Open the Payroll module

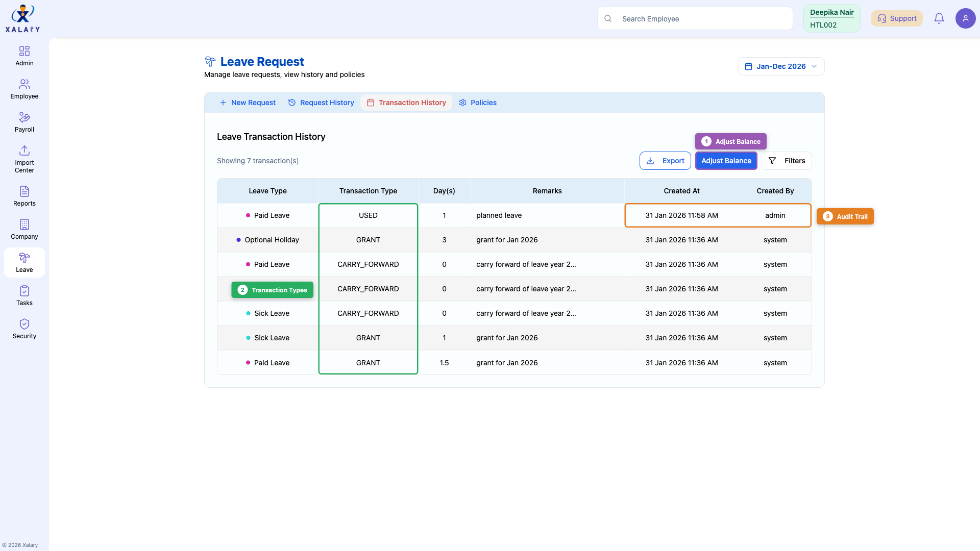[24, 121]
